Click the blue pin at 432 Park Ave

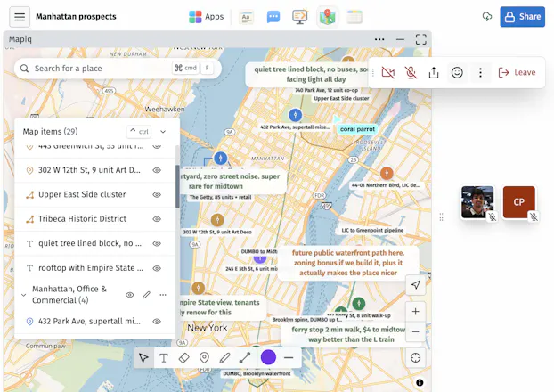[295, 115]
